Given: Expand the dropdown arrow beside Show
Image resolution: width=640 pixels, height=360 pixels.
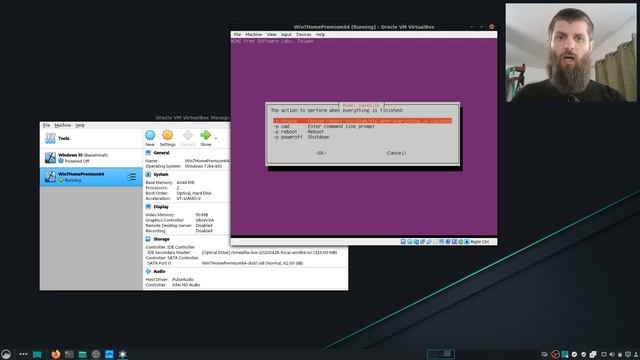Looking at the screenshot, I should [216, 138].
